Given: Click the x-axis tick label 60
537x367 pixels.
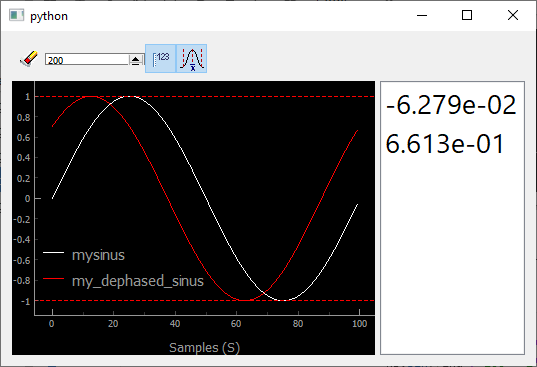Looking at the screenshot, I should point(236,324).
